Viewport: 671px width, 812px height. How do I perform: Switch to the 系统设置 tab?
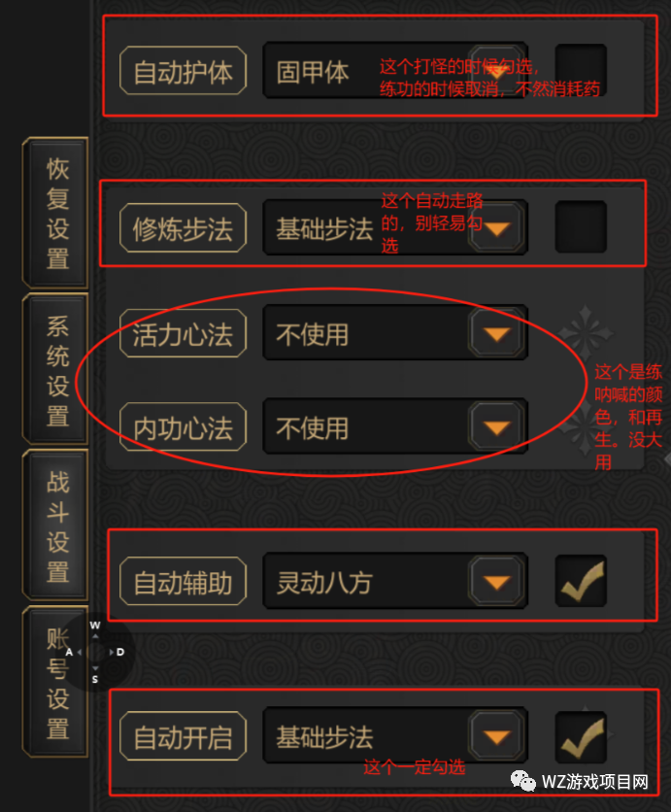click(x=56, y=369)
